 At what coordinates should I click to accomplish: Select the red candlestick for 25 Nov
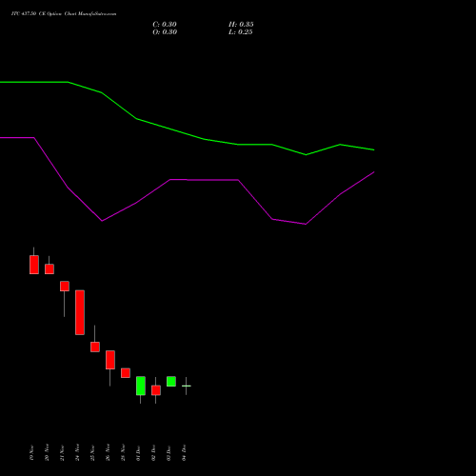pyautogui.click(x=95, y=347)
